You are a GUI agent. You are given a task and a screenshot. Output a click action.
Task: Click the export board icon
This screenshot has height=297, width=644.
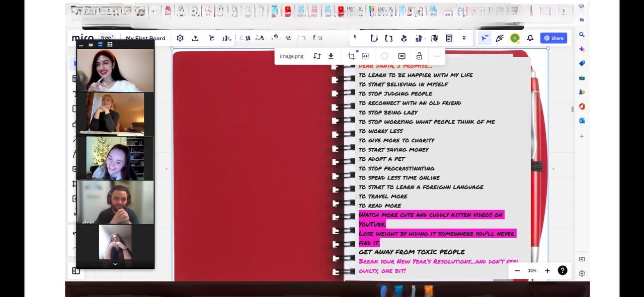tap(195, 38)
